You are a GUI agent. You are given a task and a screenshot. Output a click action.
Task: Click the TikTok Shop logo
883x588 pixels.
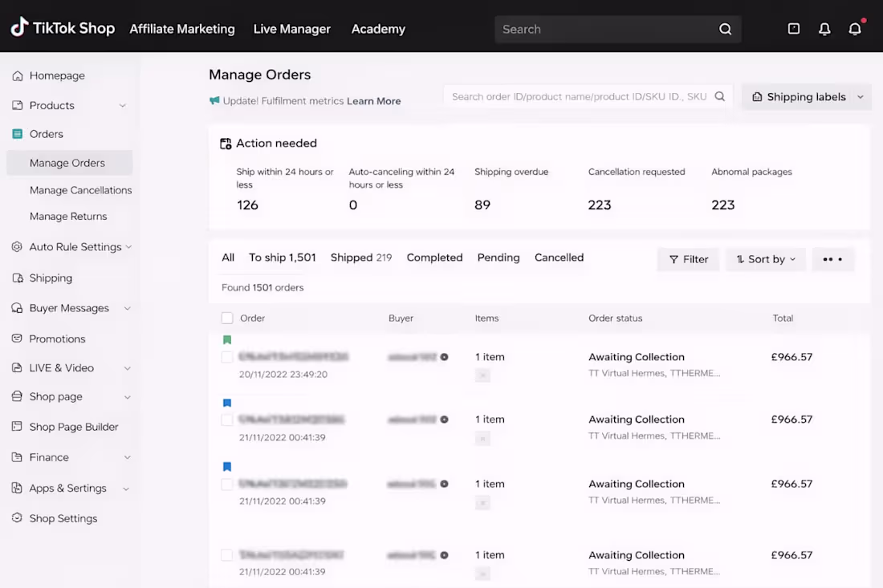click(63, 27)
